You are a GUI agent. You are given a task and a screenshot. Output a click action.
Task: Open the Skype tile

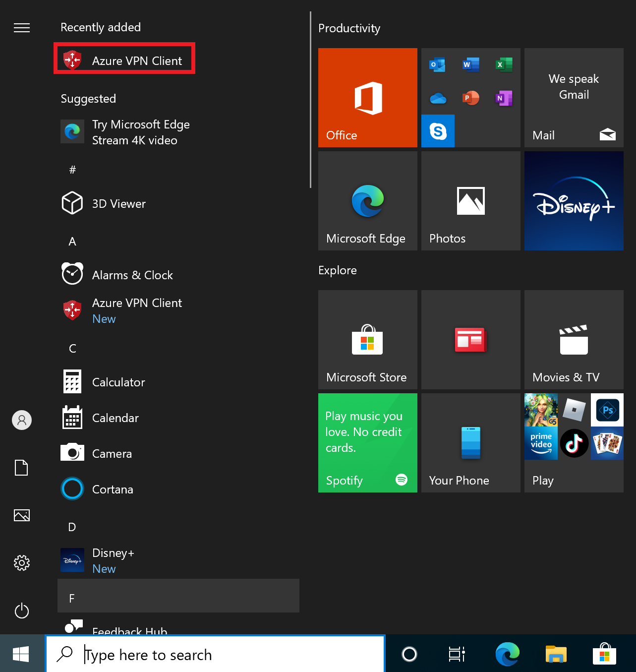coord(438,131)
